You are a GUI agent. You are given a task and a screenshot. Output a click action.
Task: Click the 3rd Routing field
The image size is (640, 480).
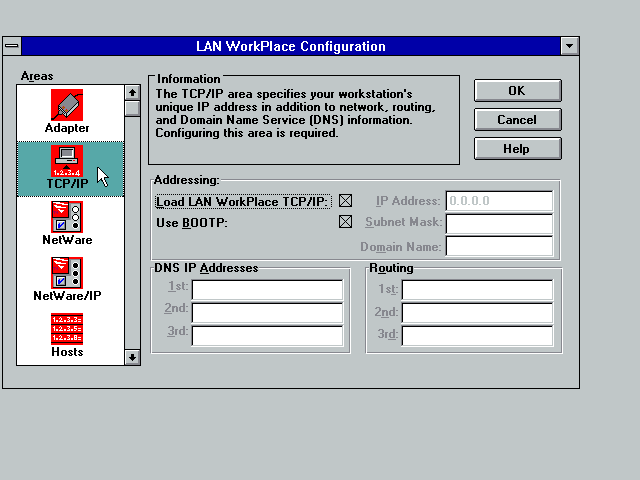[477, 336]
